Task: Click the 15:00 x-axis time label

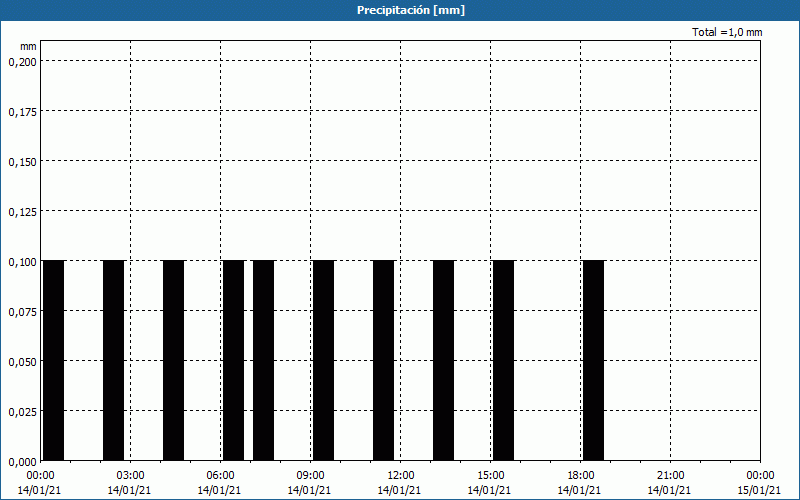Action: [x=490, y=476]
